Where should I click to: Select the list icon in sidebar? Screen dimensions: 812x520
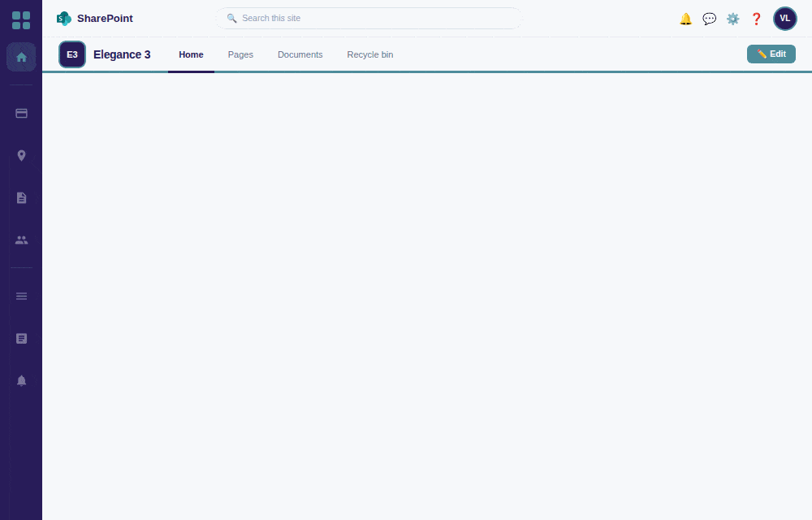(x=21, y=296)
